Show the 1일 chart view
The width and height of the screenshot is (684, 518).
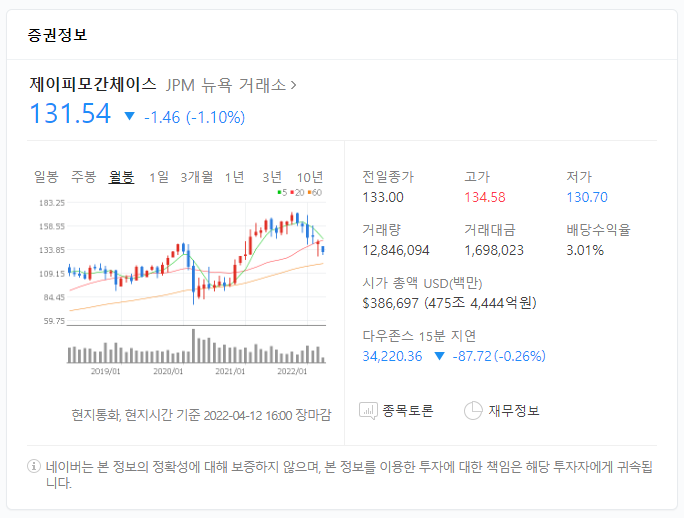coord(159,177)
